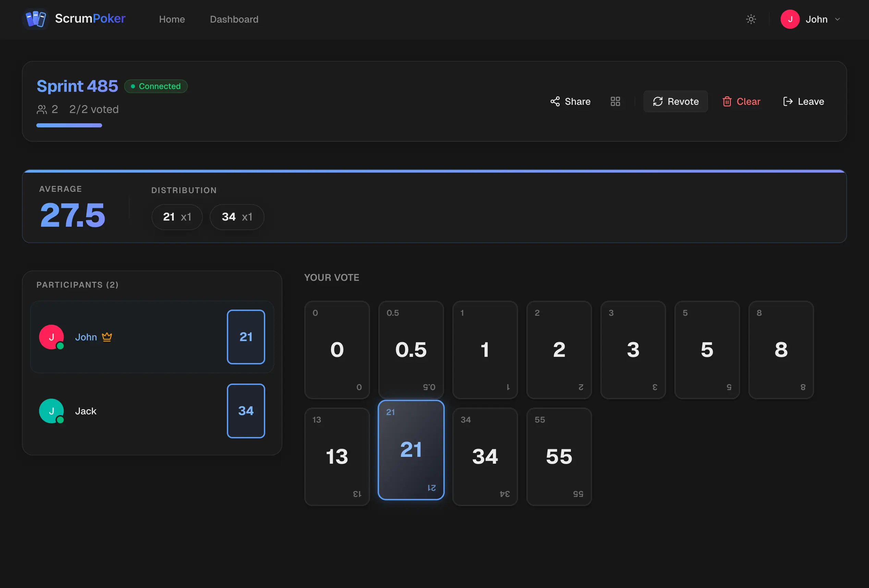Open the Dashboard nav item

tap(234, 19)
